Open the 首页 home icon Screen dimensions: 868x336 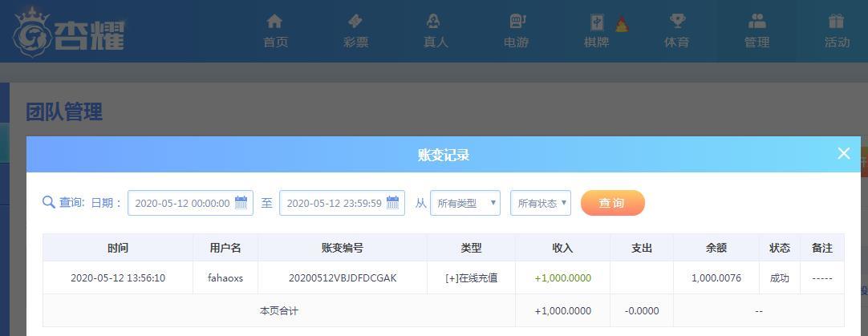click(x=274, y=21)
